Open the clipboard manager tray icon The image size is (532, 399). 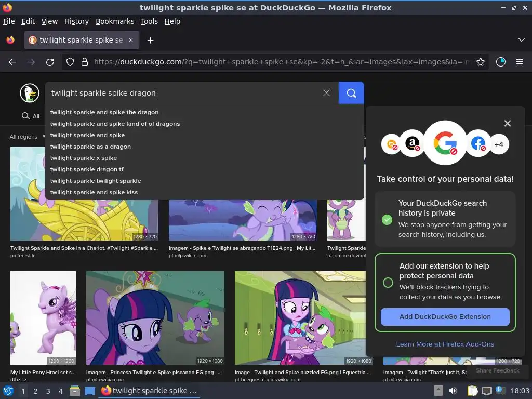pos(472,391)
